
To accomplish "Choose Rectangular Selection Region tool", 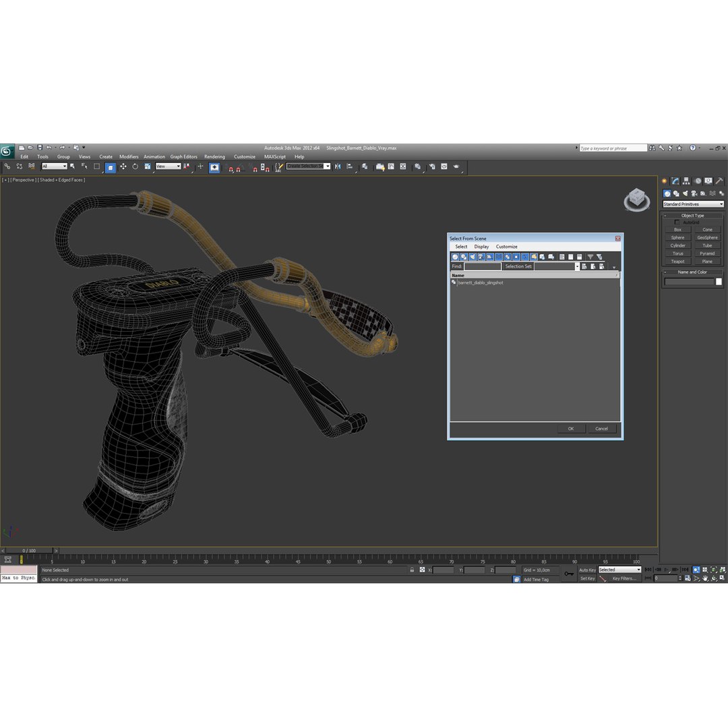I will 96,166.
